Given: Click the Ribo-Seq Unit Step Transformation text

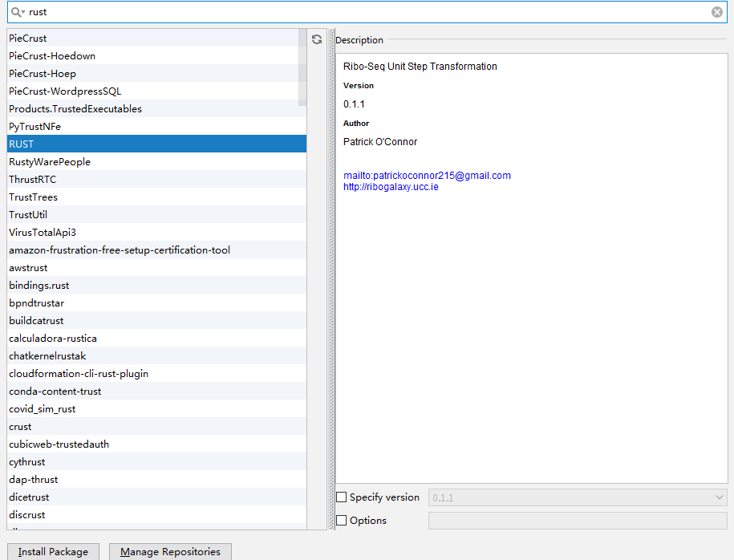Looking at the screenshot, I should pos(420,67).
